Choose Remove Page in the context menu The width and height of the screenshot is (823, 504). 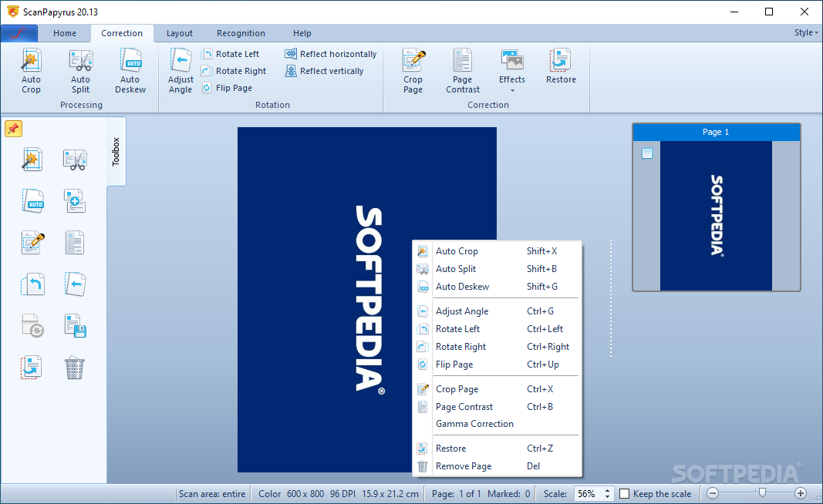497,466
